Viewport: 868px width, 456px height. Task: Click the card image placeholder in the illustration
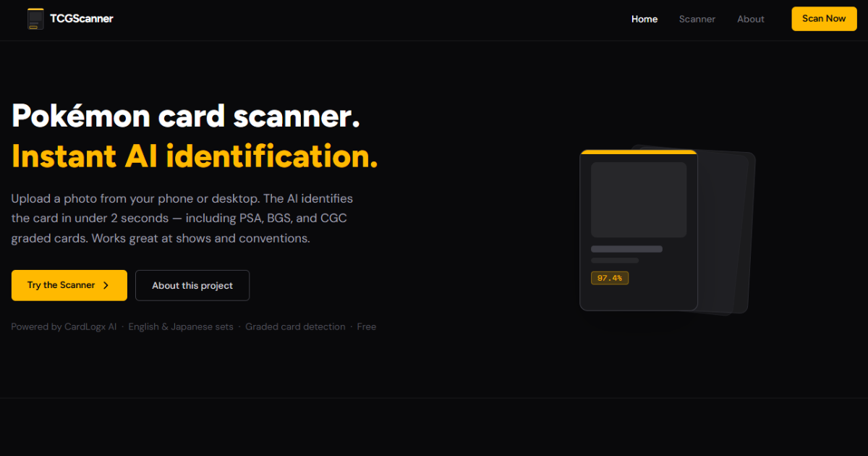tap(639, 200)
